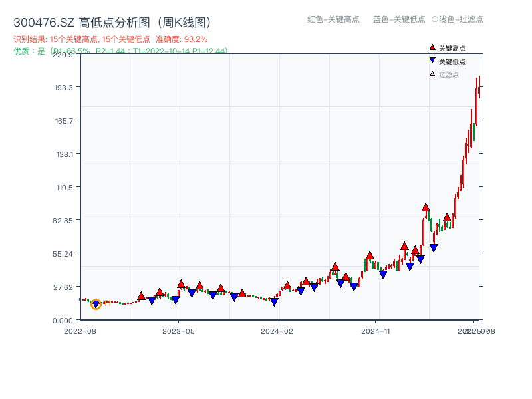Select the last red key-high marker before the rally
Viewport: 532px width, 399px height.
(447, 217)
